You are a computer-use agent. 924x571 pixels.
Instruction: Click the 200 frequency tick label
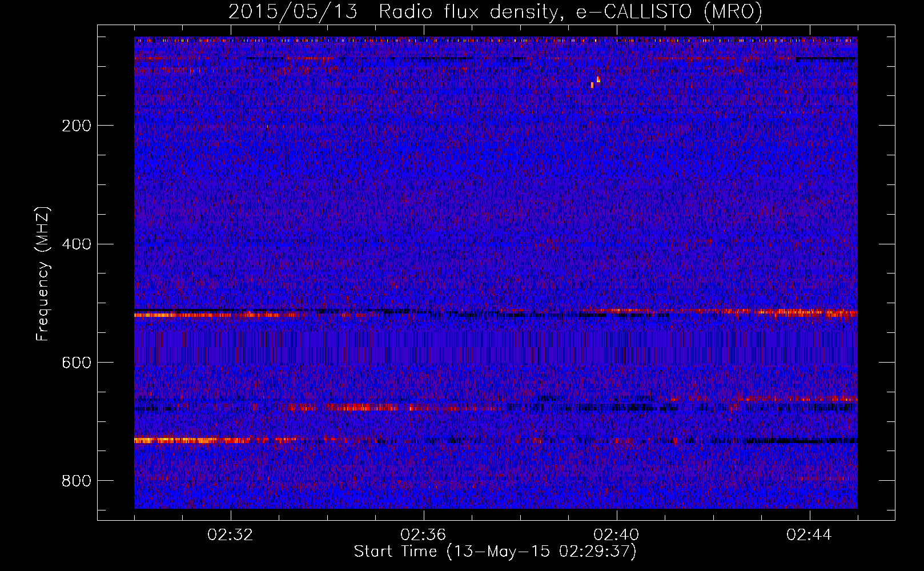77,126
